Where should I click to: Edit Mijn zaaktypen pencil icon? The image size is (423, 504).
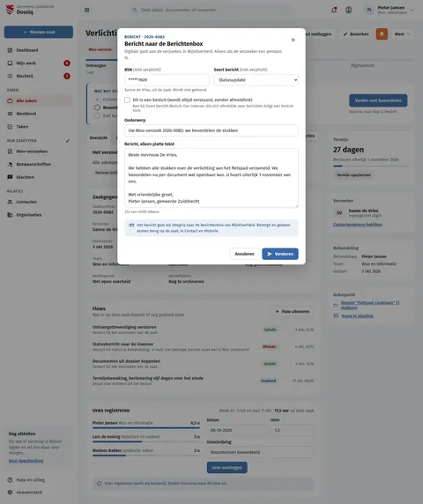coord(68,141)
